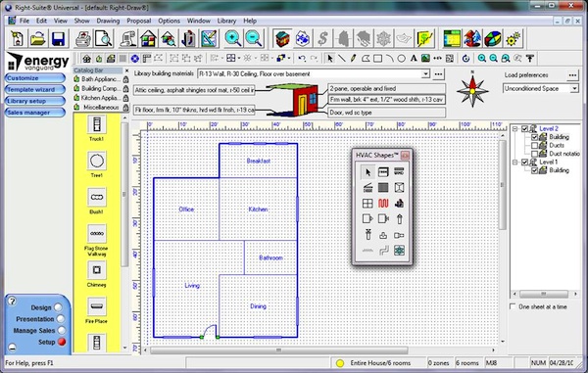Select the teal fan shape in HVAC Shapes
The width and height of the screenshot is (588, 373).
coord(399,251)
